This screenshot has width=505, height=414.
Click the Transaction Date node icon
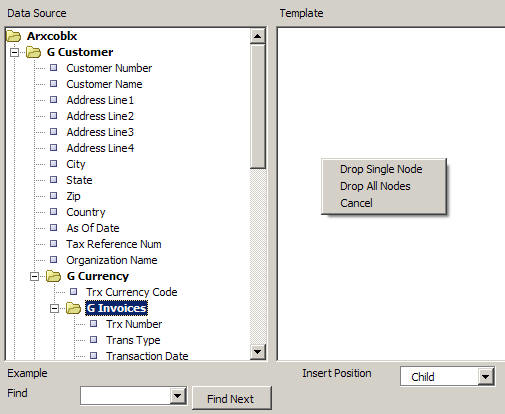pos(94,356)
